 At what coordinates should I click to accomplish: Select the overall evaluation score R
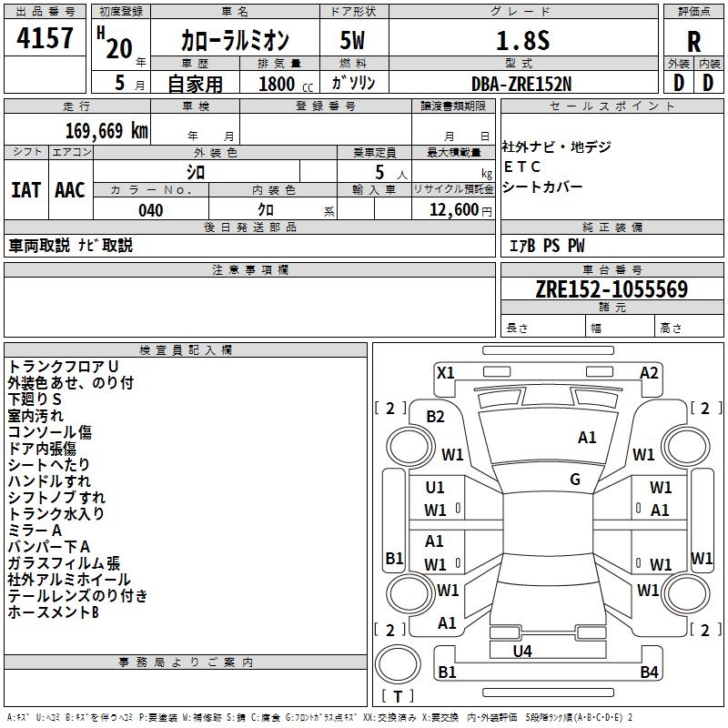tap(693, 42)
